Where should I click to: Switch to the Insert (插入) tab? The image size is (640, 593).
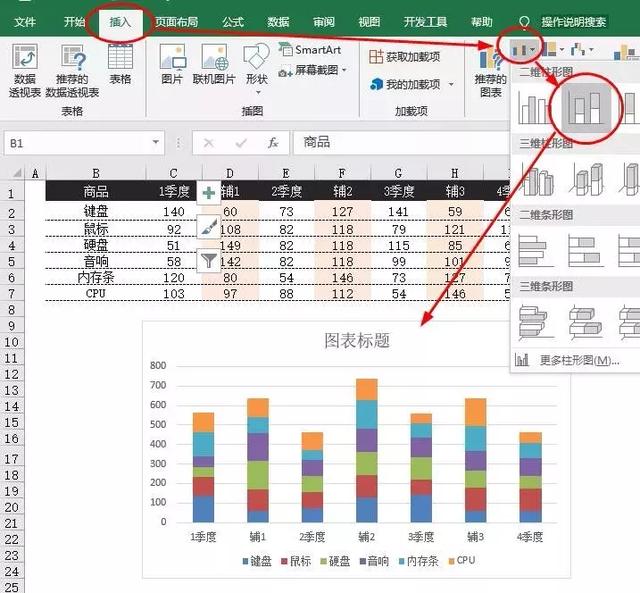tap(120, 22)
